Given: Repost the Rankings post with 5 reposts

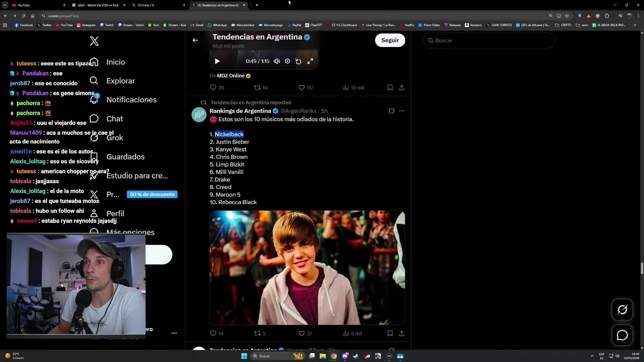Looking at the screenshot, I should click(x=260, y=333).
